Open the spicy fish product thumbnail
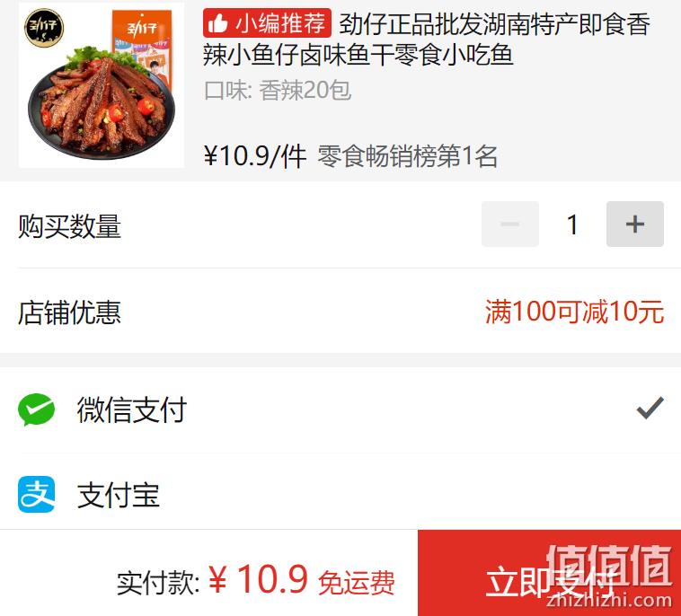 tap(102, 85)
